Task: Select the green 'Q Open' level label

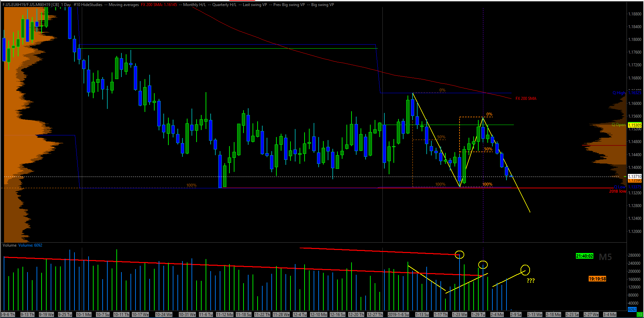Action: 619,125
